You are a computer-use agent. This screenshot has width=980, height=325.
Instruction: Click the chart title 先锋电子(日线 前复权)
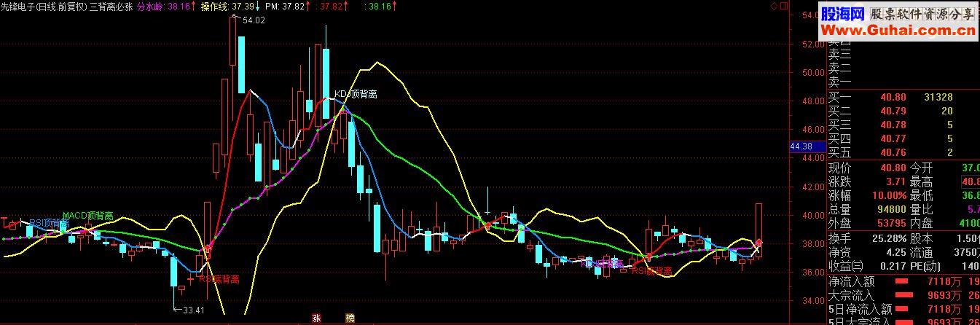point(44,6)
